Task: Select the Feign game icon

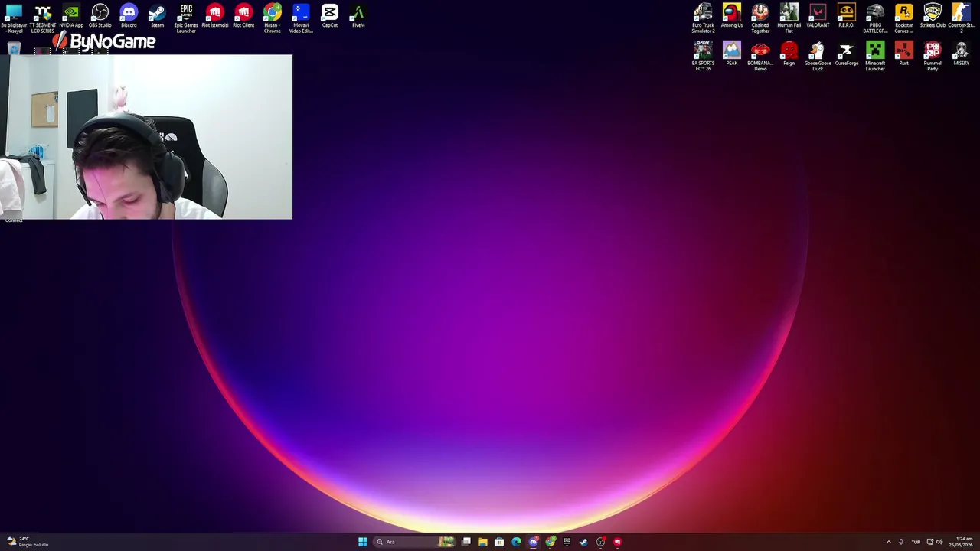Action: [789, 54]
